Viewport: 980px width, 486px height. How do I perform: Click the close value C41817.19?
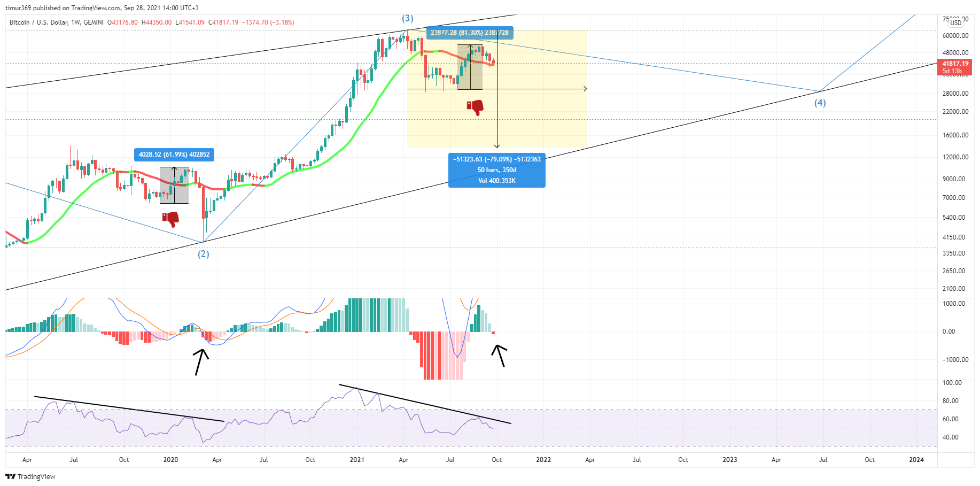tap(223, 22)
